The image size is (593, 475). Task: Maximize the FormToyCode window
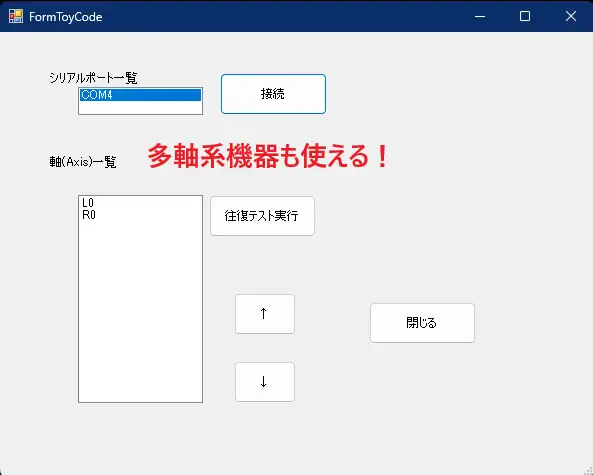[525, 16]
